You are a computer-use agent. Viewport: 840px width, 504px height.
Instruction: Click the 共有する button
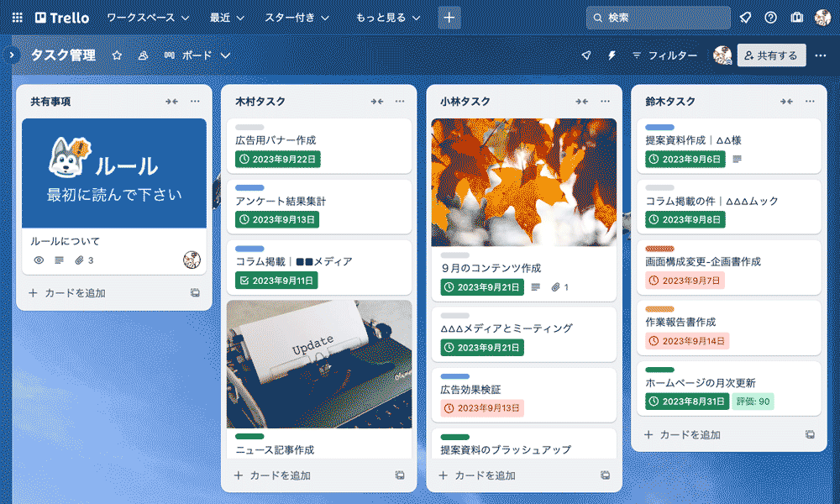(771, 55)
